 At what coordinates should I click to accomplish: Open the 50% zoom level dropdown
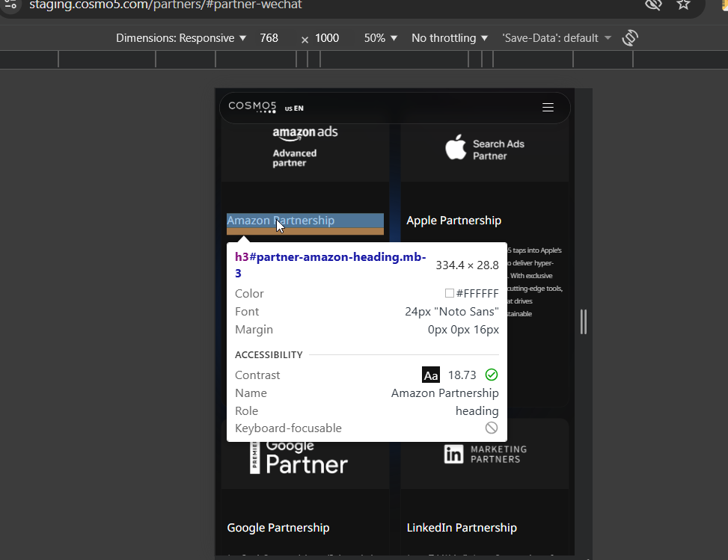tap(381, 38)
